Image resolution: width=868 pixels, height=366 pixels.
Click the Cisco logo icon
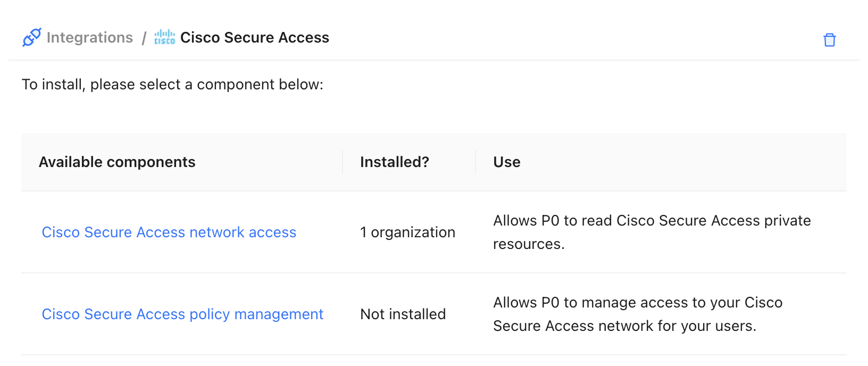pyautogui.click(x=164, y=37)
